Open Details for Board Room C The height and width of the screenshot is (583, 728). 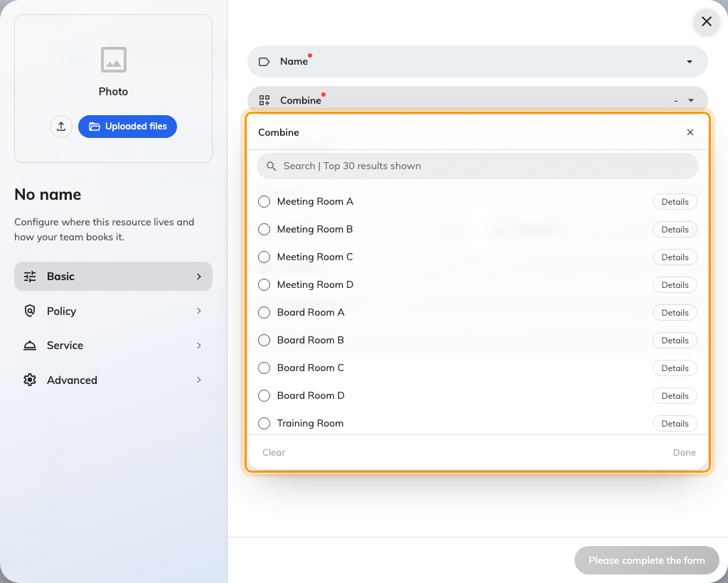click(x=675, y=368)
